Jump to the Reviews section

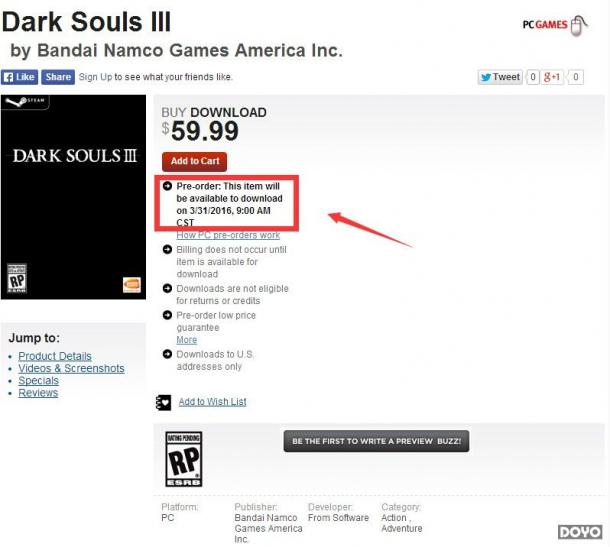pos(38,393)
